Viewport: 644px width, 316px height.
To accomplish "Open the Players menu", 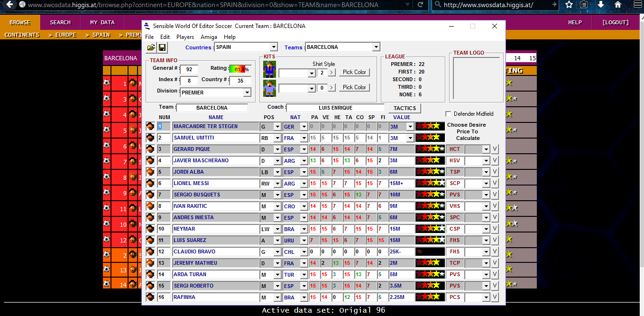I will [185, 37].
